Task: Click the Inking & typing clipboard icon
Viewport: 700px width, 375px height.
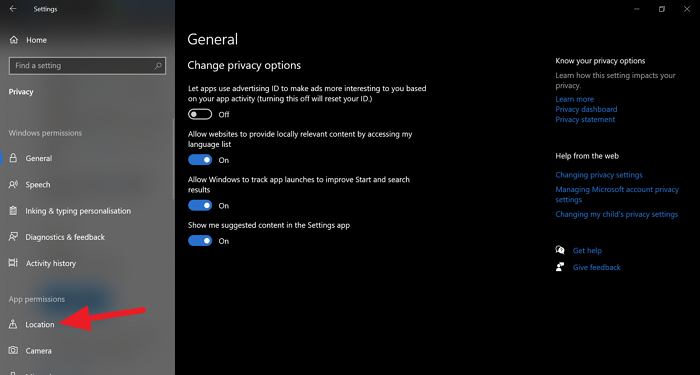Action: click(13, 211)
